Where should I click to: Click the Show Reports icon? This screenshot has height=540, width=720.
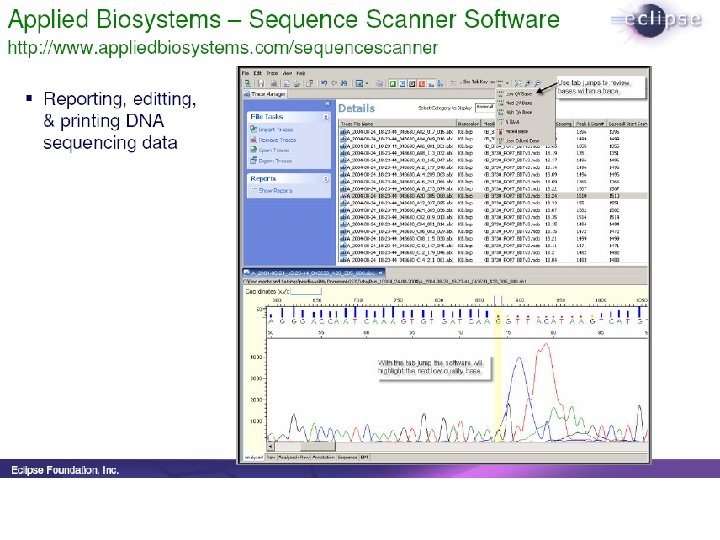tap(254, 190)
